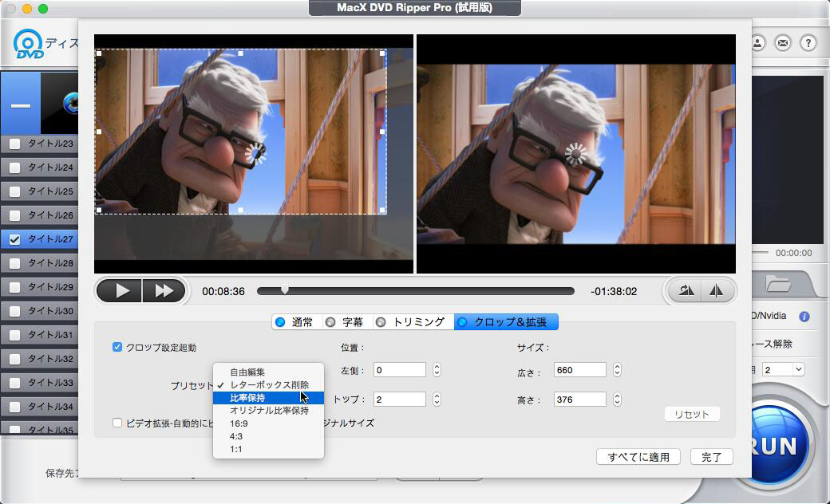Click the right-middle crop handle
Screen dimensions: 830x504
pos(382,131)
